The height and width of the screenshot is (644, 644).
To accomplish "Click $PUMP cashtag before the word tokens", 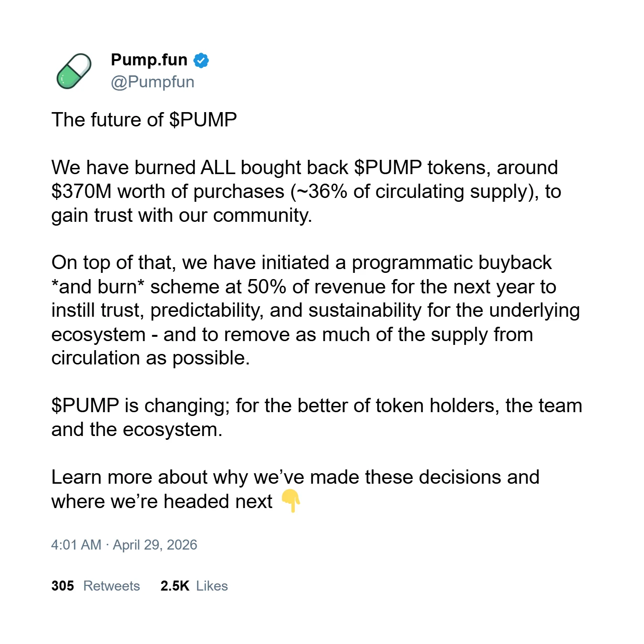I will [388, 167].
